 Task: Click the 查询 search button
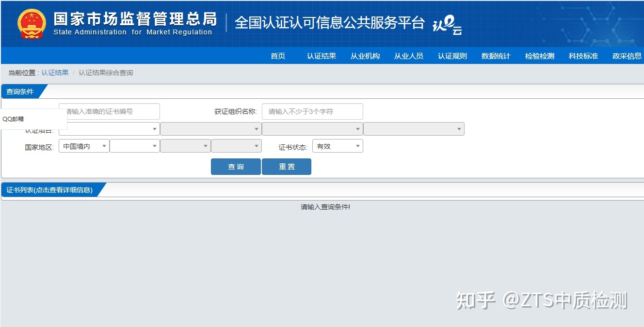tap(236, 167)
